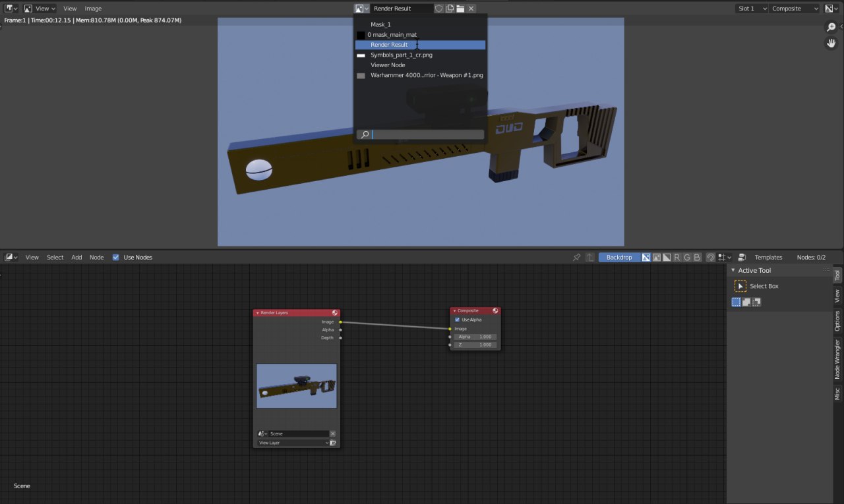Screen dimensions: 844x504
Task: Open scene browse dropdown in Render Layers node
Action: 262,434
